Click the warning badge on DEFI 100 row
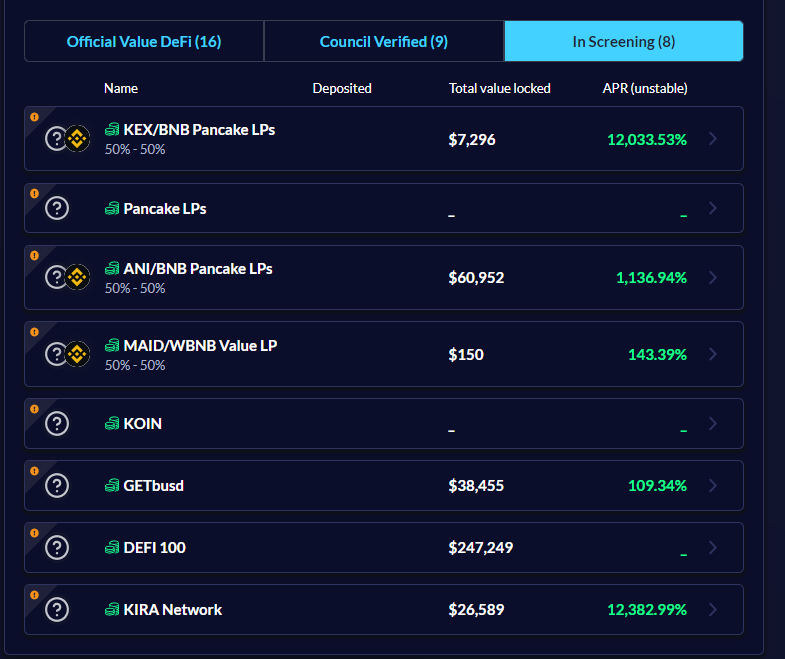Screen dimensions: 785x659 [x=34, y=533]
